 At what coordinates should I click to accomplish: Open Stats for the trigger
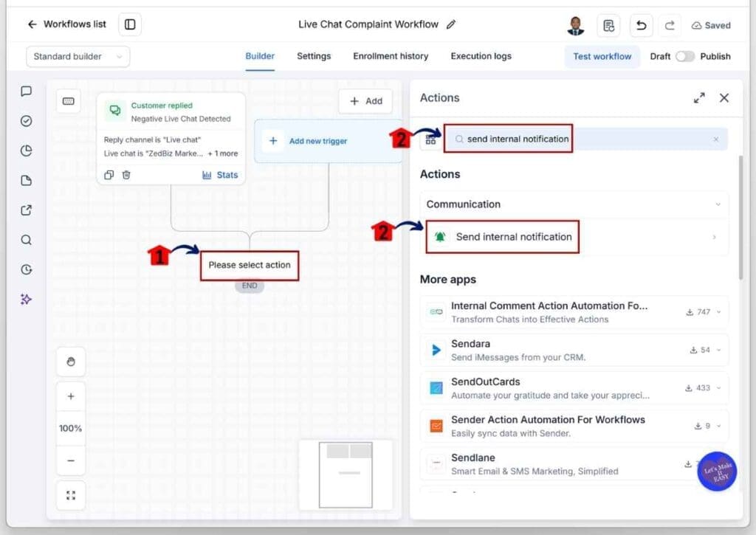[220, 175]
